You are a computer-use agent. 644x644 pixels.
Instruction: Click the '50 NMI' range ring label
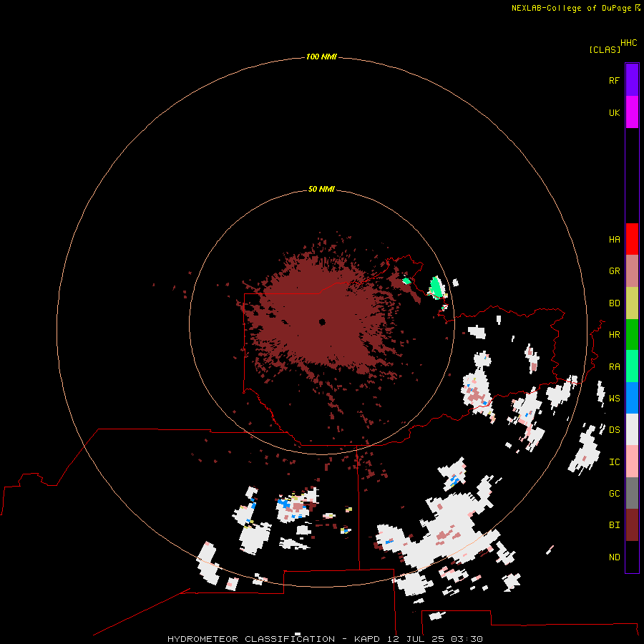click(x=321, y=189)
